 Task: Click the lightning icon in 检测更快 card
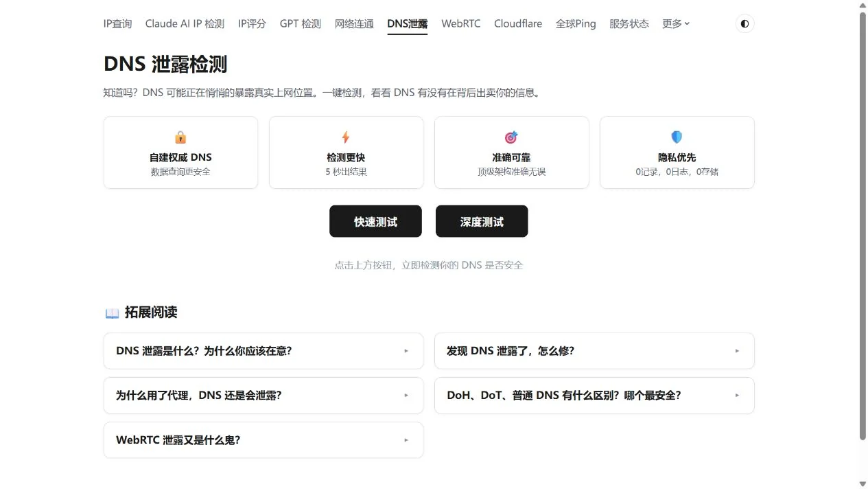[x=346, y=137]
